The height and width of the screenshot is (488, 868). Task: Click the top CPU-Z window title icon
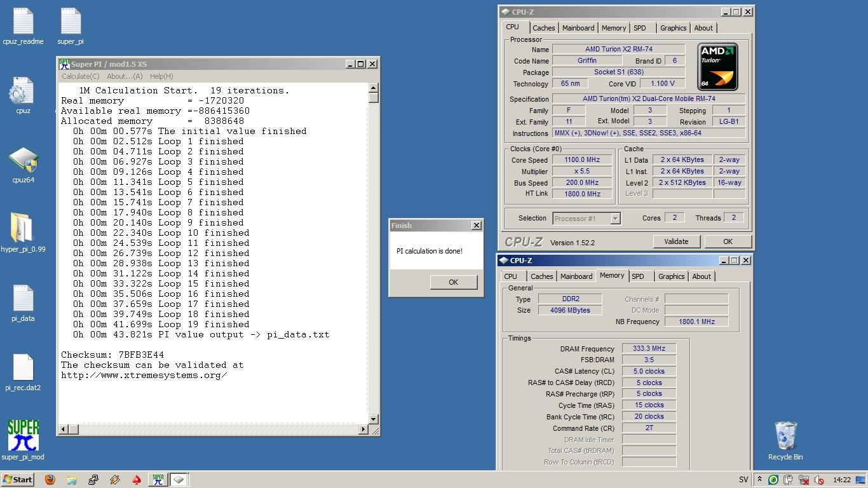tap(505, 11)
